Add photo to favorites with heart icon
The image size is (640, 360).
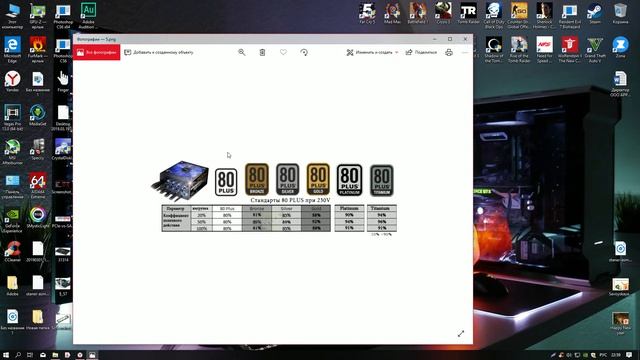283,52
